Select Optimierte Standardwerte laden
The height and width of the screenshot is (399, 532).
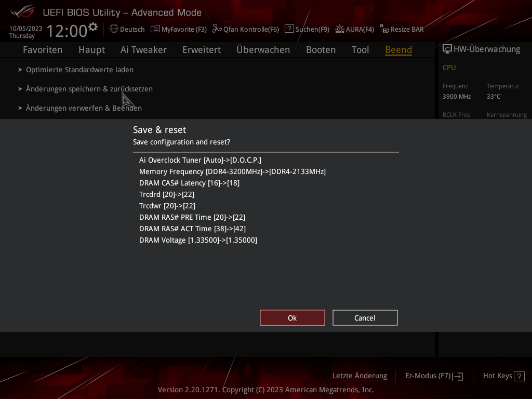(x=79, y=70)
